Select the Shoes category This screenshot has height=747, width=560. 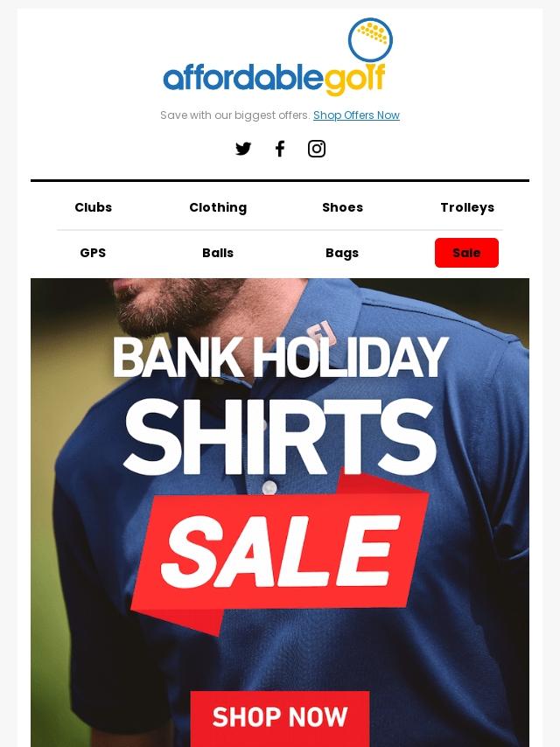[x=343, y=207]
